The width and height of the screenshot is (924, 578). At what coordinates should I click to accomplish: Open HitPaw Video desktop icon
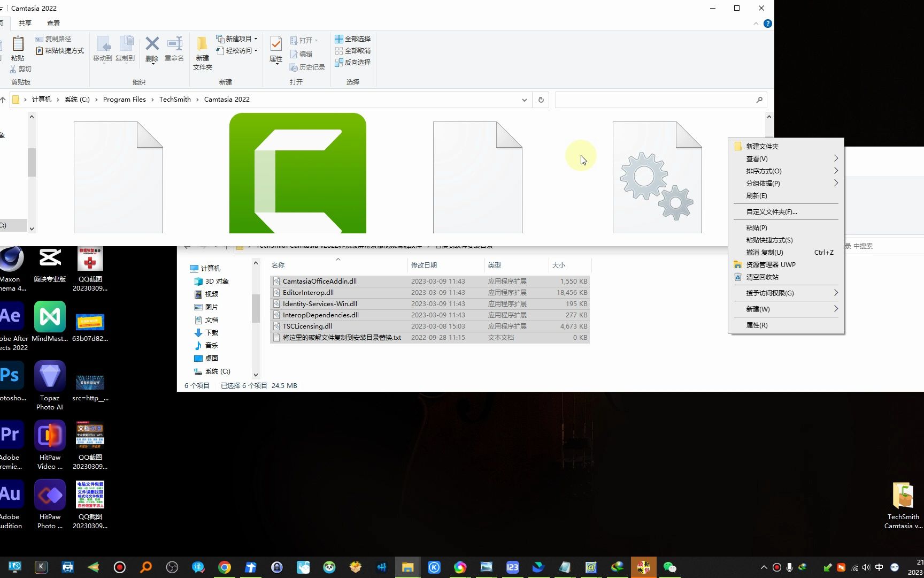(x=50, y=445)
